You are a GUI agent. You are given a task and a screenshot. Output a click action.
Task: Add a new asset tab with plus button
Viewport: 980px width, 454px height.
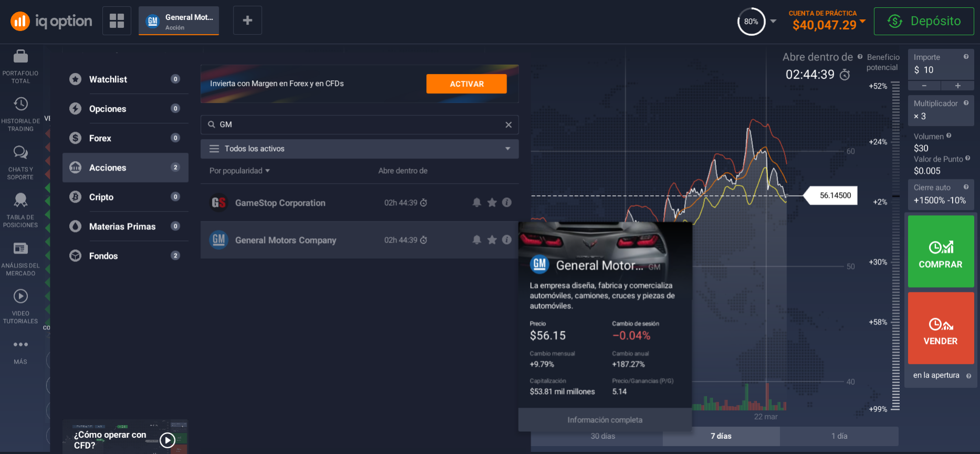247,20
